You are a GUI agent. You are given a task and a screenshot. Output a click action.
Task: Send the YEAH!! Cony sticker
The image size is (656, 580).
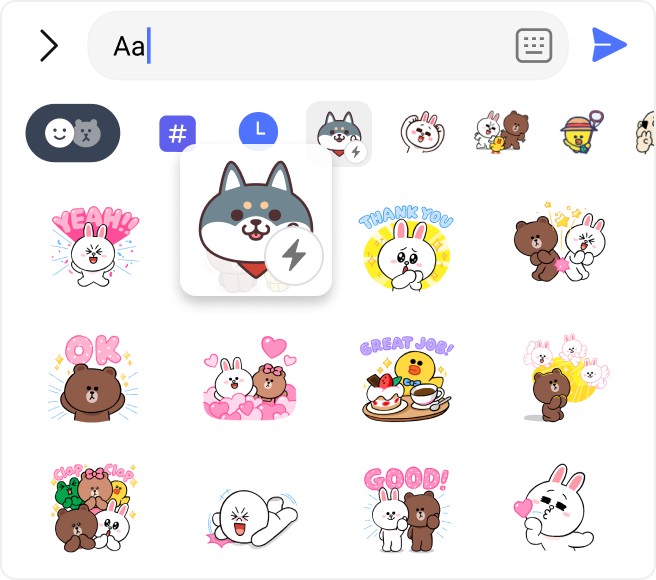[95, 246]
